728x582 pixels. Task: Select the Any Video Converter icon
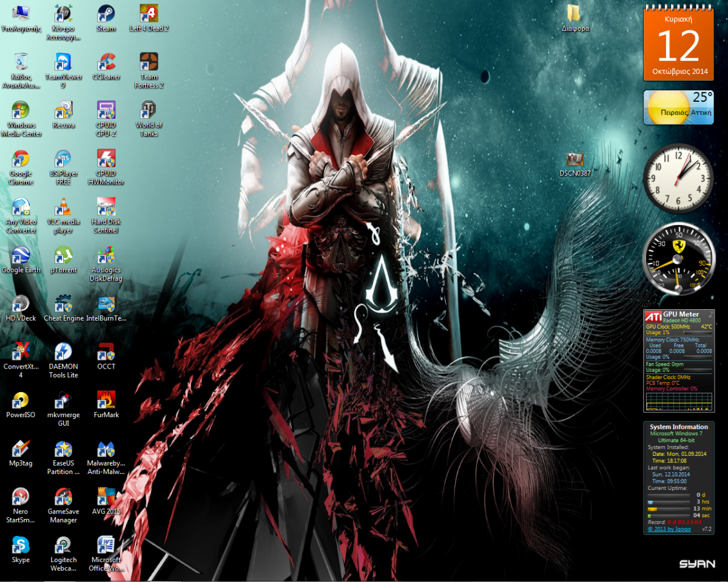pyautogui.click(x=21, y=216)
